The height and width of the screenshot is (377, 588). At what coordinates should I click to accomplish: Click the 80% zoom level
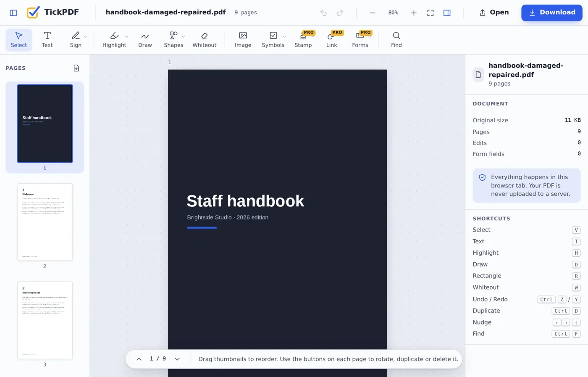click(393, 13)
